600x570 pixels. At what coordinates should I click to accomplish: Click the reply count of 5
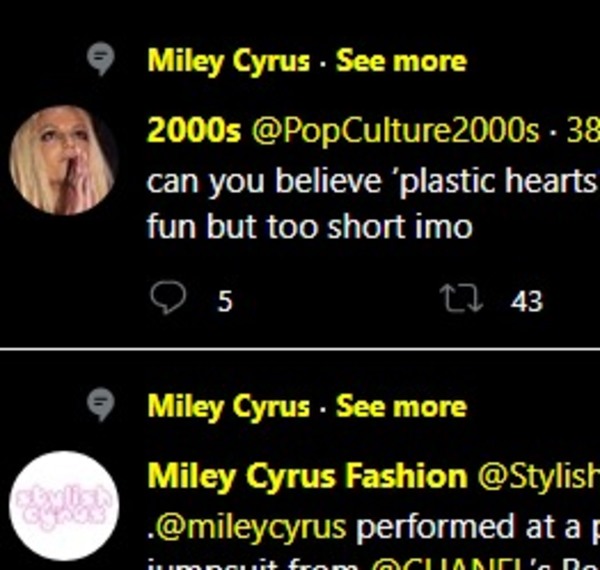[225, 300]
